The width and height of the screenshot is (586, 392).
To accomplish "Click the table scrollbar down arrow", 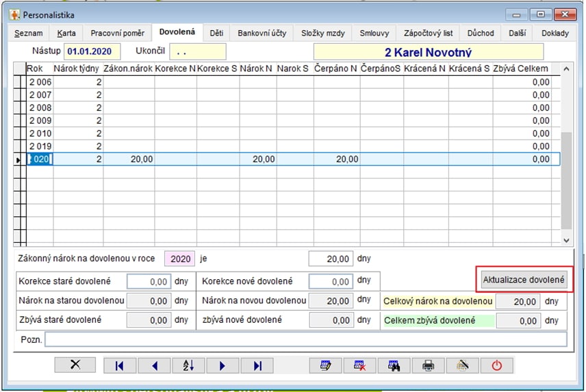I will click(x=566, y=240).
